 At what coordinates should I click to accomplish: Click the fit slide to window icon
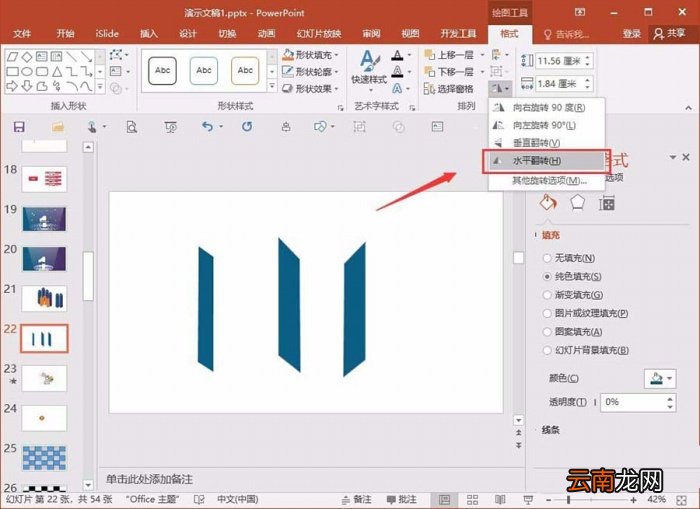click(682, 500)
